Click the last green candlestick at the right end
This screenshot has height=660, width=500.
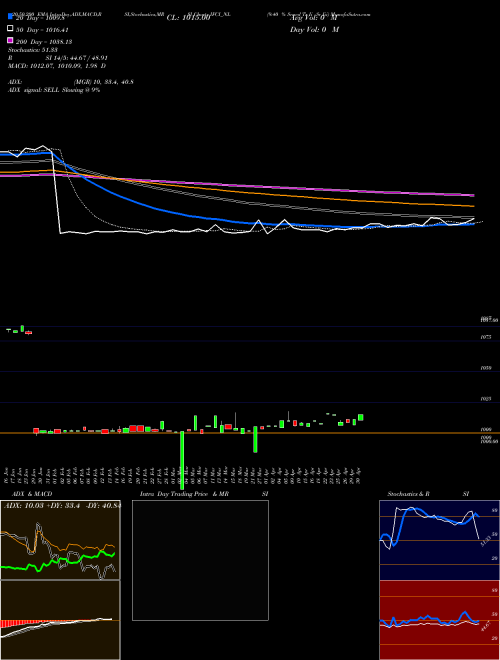[361, 417]
